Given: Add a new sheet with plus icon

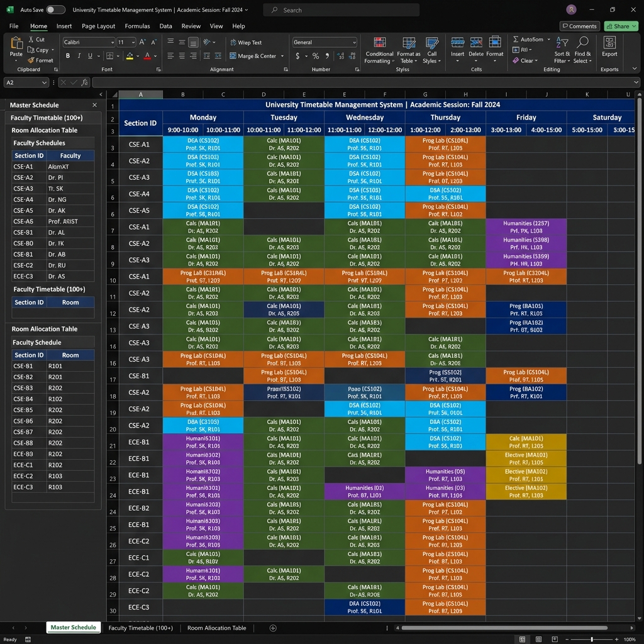Looking at the screenshot, I should point(273,628).
